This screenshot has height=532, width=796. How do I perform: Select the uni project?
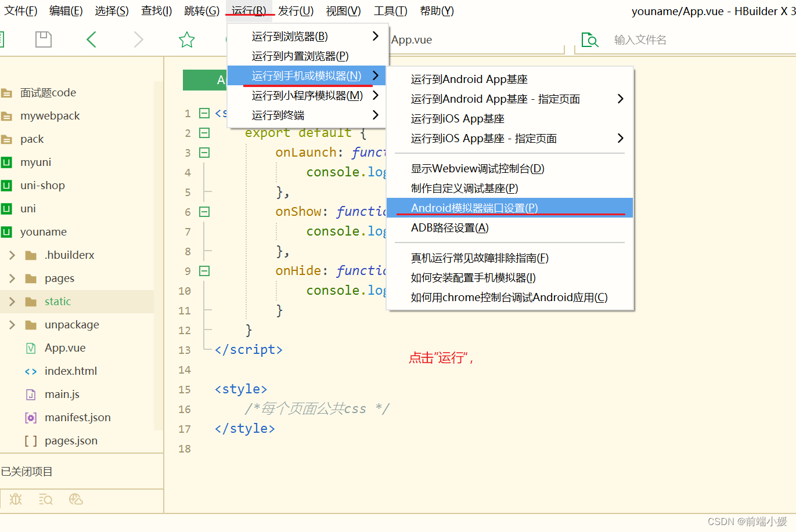28,209
